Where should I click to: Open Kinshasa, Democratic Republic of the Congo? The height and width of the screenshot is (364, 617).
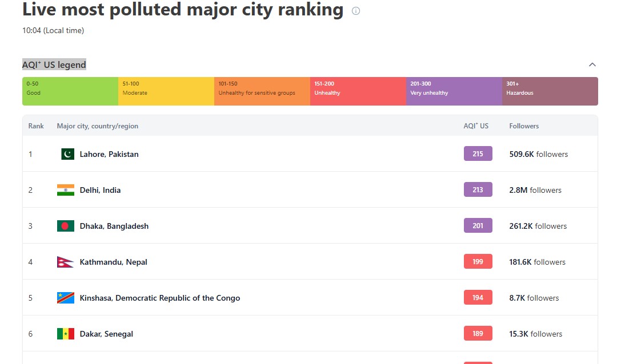[160, 298]
